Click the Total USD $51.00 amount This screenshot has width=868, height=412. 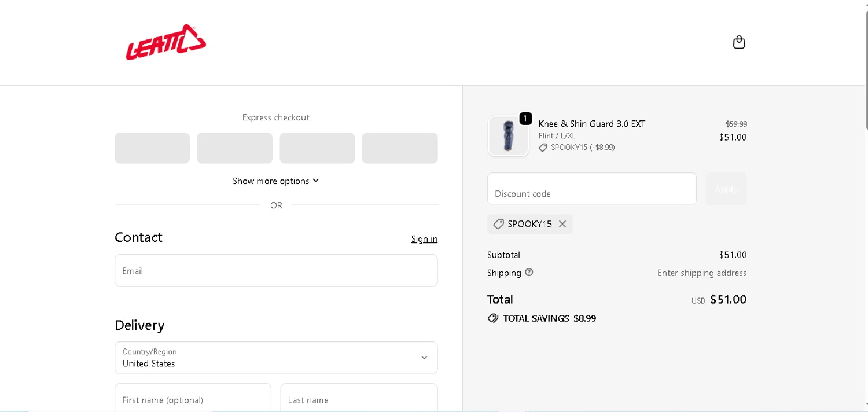coord(719,300)
